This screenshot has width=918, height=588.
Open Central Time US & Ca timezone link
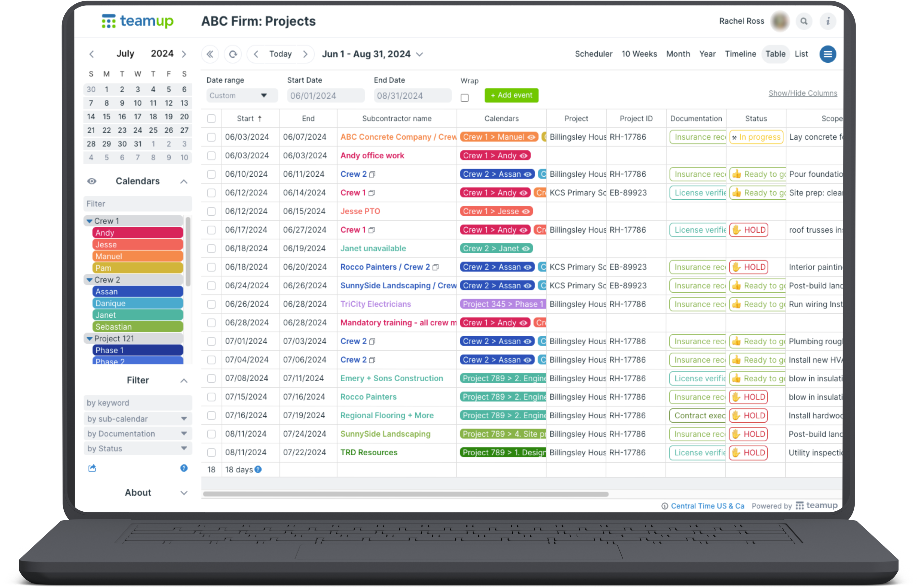[x=707, y=506]
